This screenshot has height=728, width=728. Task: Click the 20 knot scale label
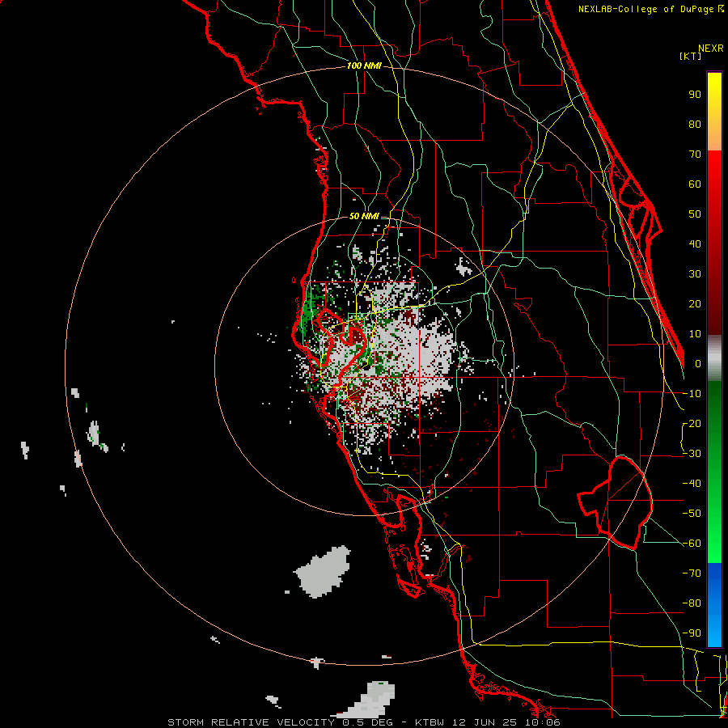695,304
